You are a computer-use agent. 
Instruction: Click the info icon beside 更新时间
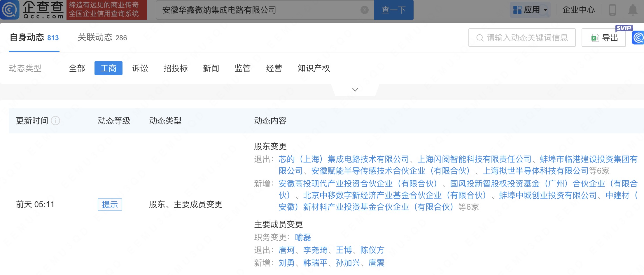pyautogui.click(x=55, y=121)
